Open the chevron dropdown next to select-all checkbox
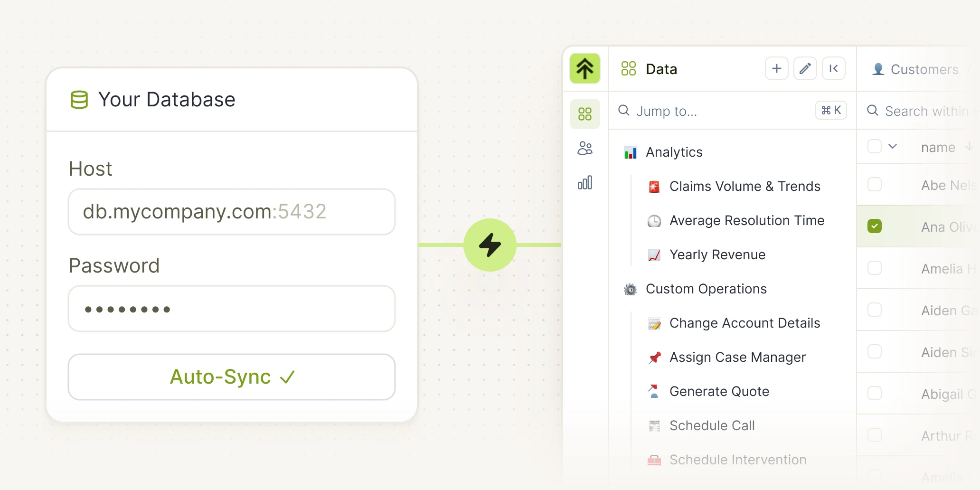Image resolution: width=980 pixels, height=490 pixels. [893, 146]
